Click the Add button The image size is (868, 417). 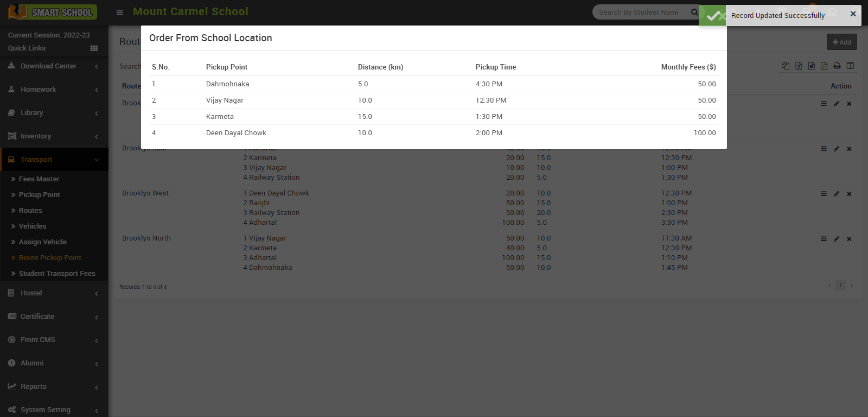coord(841,42)
